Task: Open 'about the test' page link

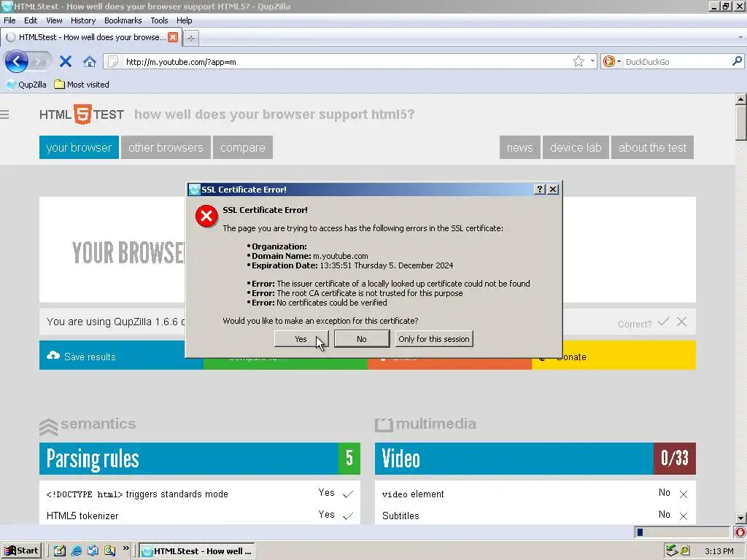Action: (652, 147)
